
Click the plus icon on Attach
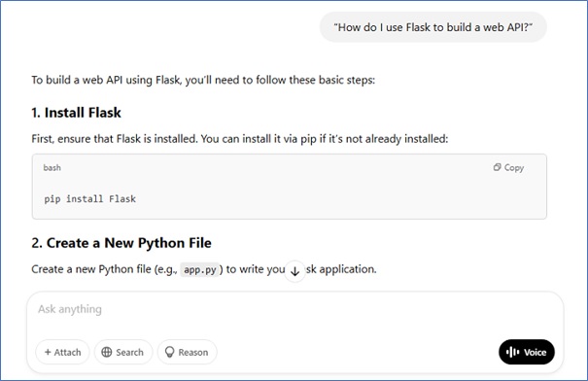[x=48, y=352]
